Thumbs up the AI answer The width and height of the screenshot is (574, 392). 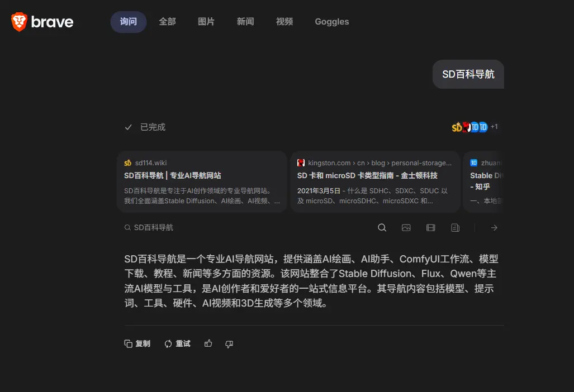tap(208, 343)
